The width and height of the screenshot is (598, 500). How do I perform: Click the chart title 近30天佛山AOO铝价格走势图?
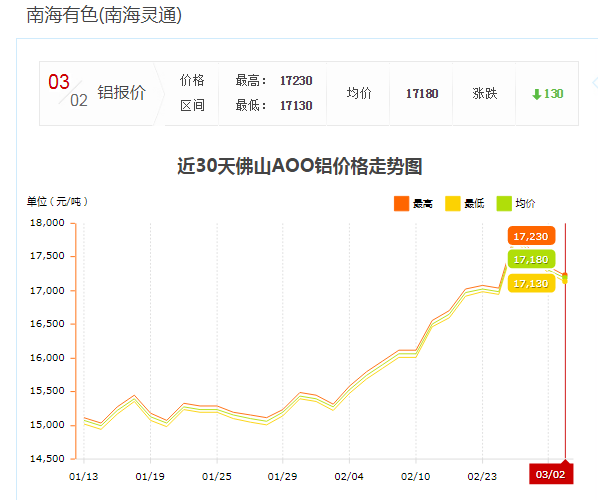[300, 167]
